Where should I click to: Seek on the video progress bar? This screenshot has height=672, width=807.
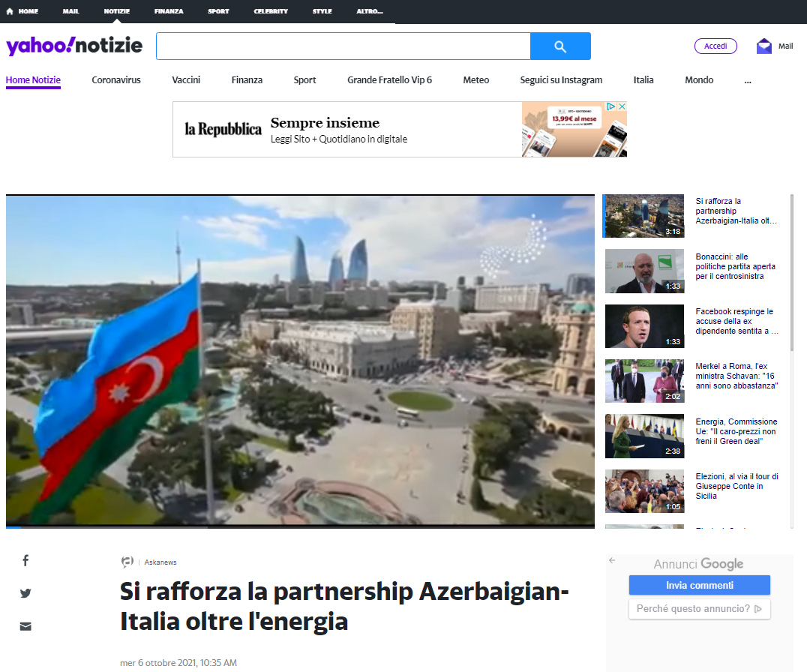coord(300,527)
